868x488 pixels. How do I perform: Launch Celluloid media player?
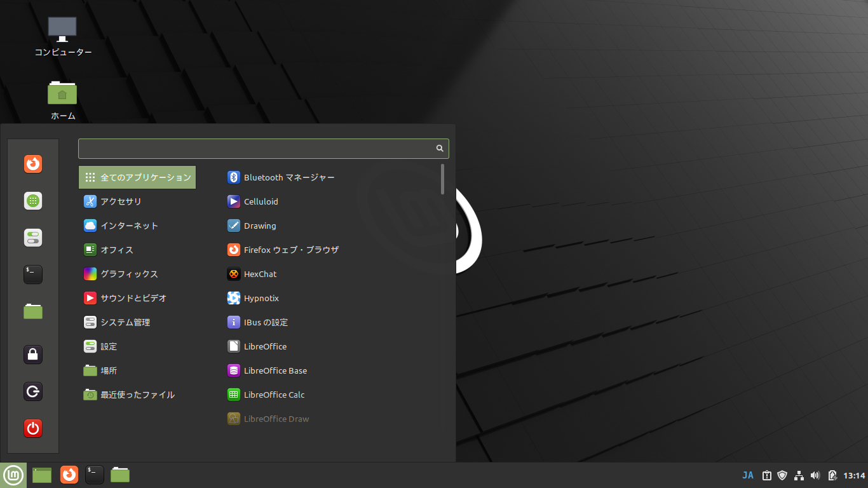[330, 201]
